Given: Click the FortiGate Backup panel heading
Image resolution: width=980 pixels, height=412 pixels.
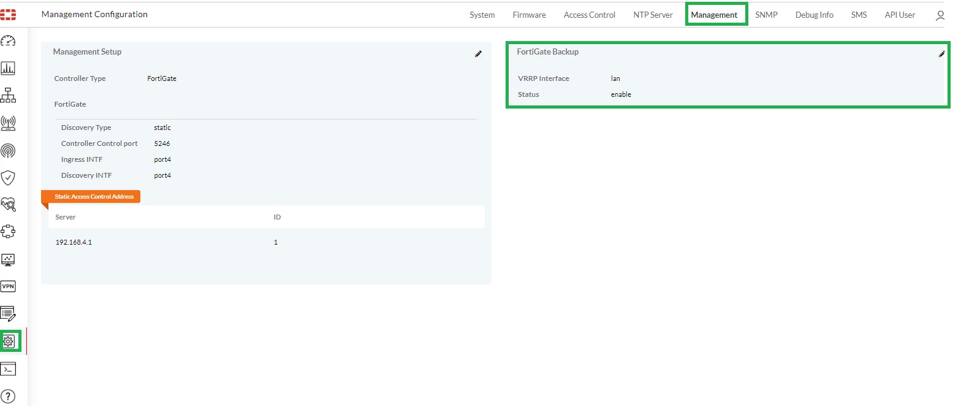Looking at the screenshot, I should pyautogui.click(x=547, y=52).
